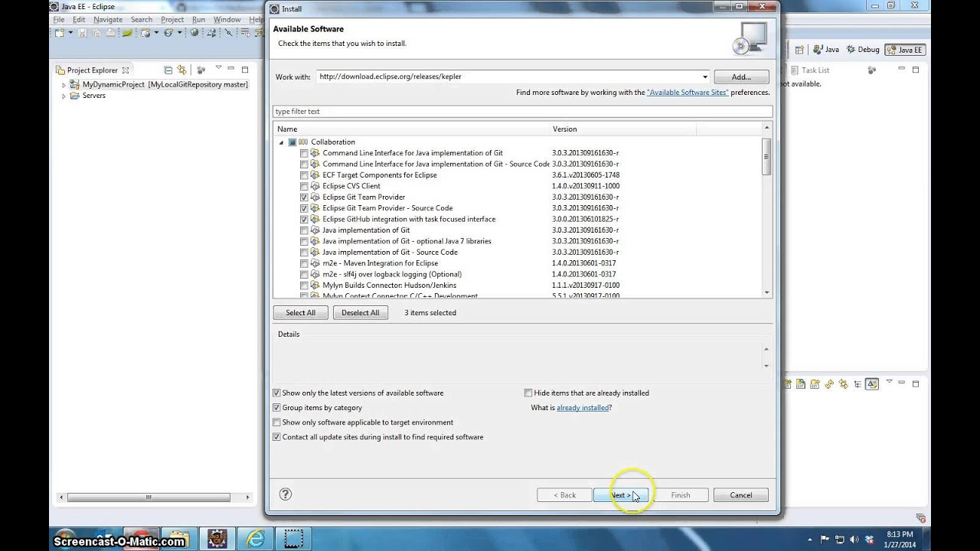Click the New wizard toolbar icon in Eclipse

tap(60, 33)
